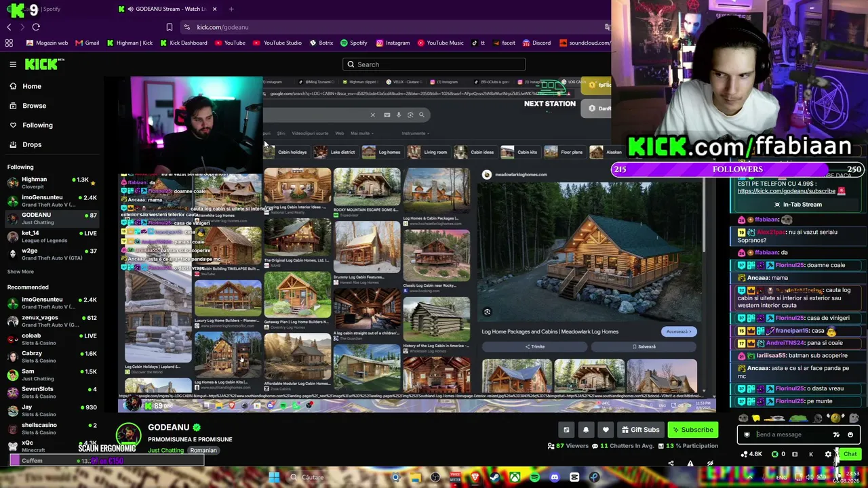Image resolution: width=868 pixels, height=488 pixels.
Task: Open w2ge channel in the sidebar
Action: pos(51,254)
